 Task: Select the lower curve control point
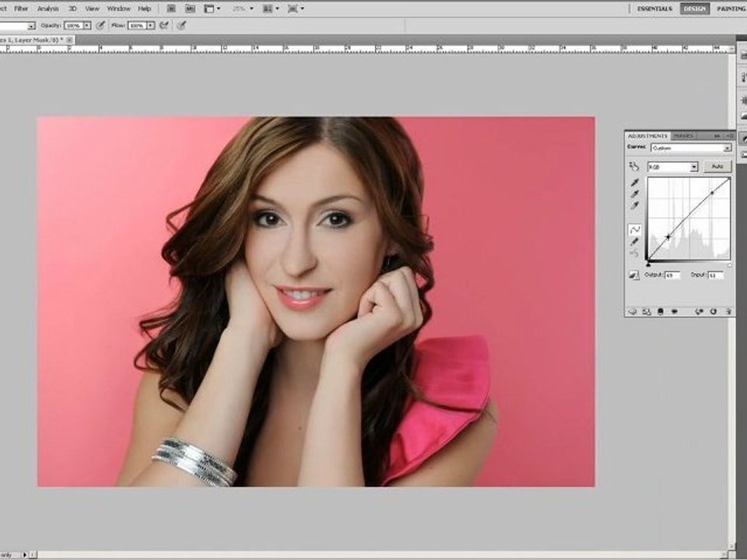pos(668,236)
